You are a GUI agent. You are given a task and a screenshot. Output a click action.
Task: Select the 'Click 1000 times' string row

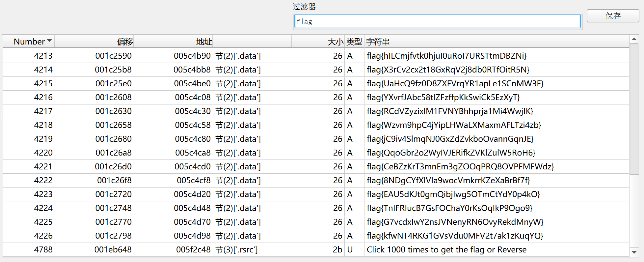pyautogui.click(x=446, y=249)
